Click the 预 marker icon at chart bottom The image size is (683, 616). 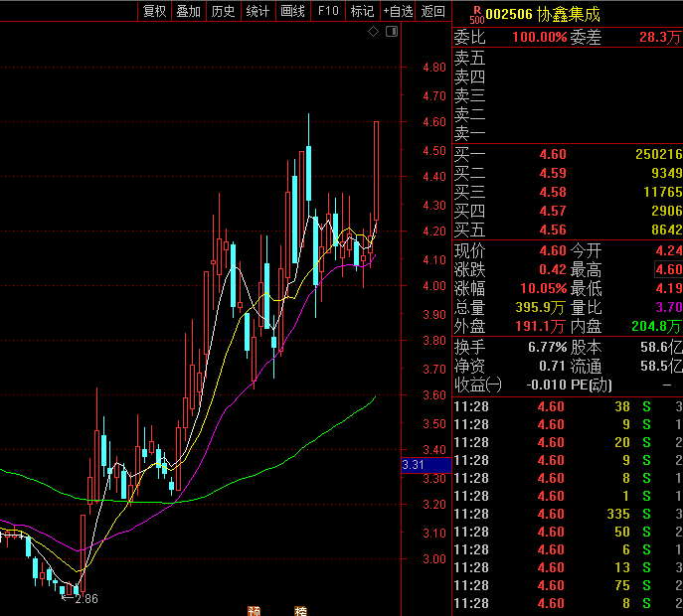pos(253,610)
